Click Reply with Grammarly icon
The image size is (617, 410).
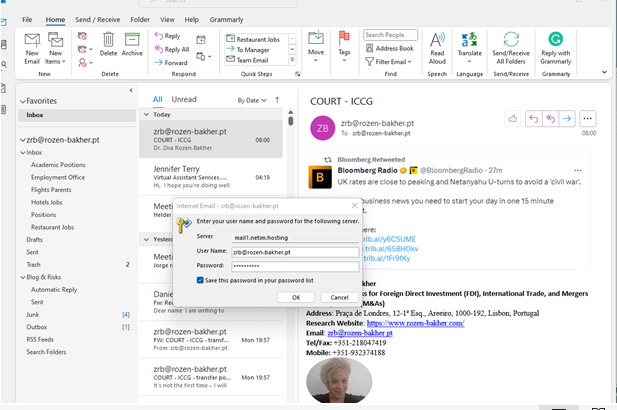pyautogui.click(x=556, y=39)
